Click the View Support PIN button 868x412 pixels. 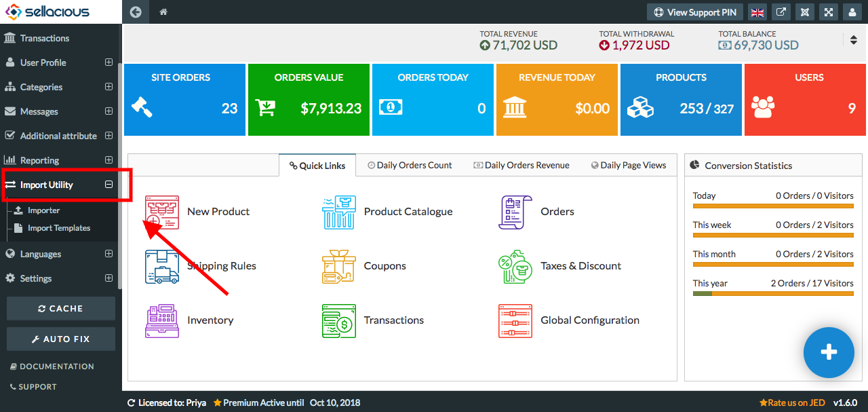696,12
